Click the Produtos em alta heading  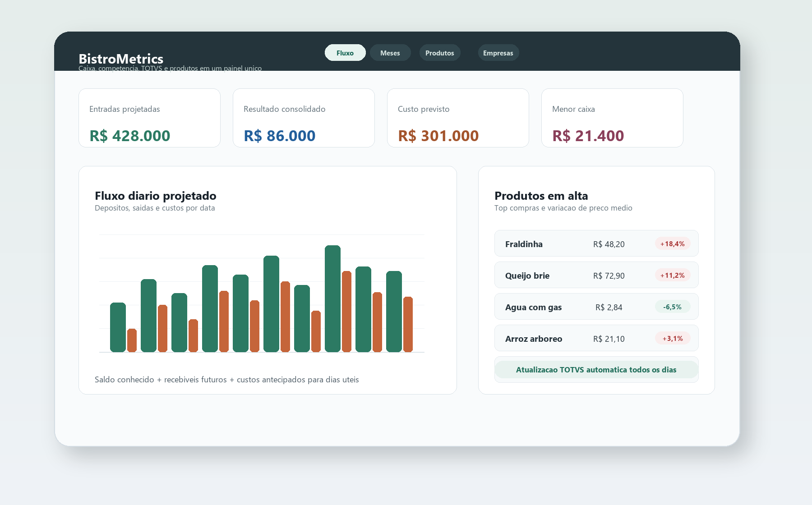click(x=541, y=196)
